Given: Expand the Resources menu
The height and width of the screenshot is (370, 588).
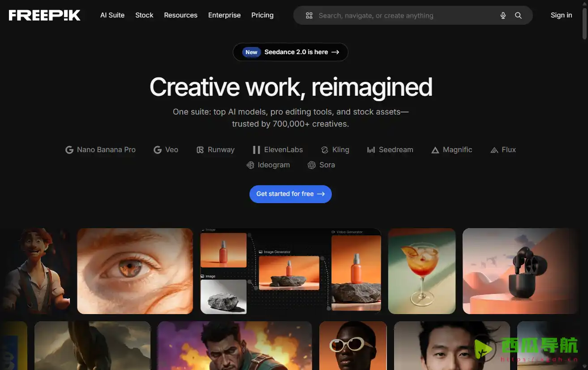Looking at the screenshot, I should 180,15.
